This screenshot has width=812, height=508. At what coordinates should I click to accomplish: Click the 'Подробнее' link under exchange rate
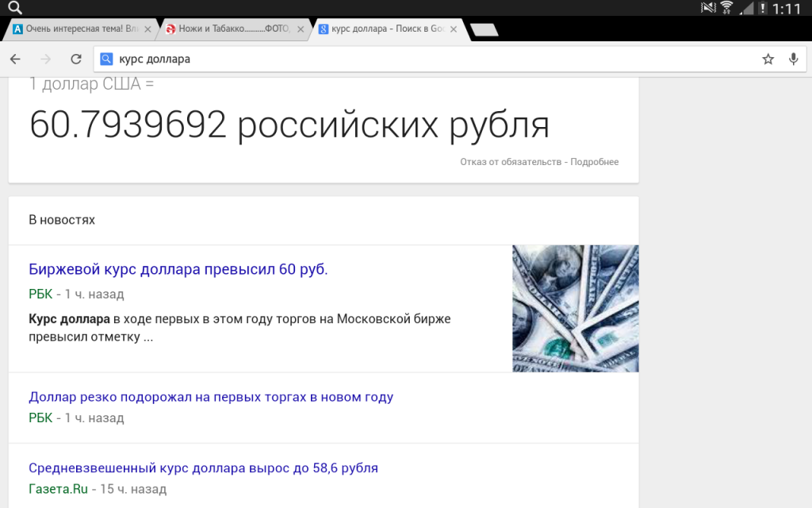(595, 162)
